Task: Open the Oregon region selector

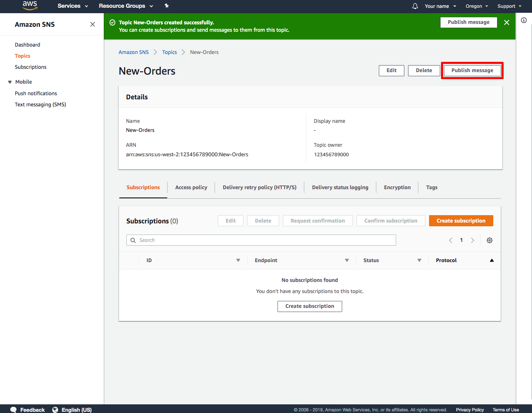Action: 477,6
